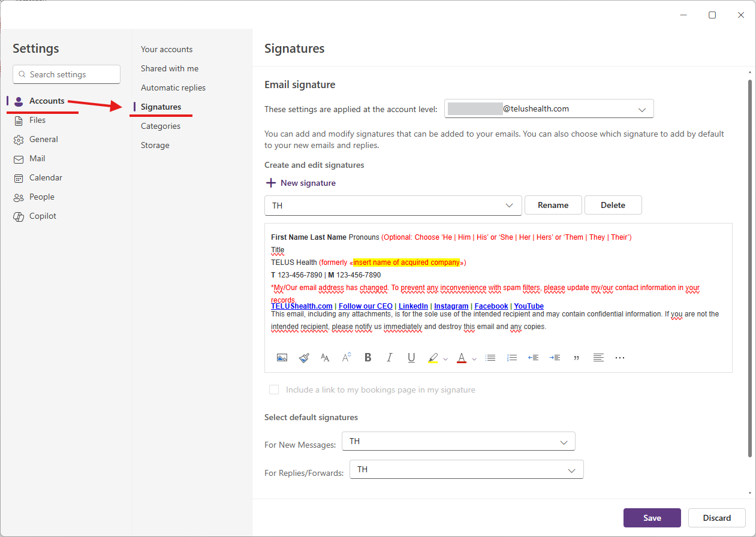Image resolution: width=756 pixels, height=537 pixels.
Task: Discard the signature changes
Action: 717,518
